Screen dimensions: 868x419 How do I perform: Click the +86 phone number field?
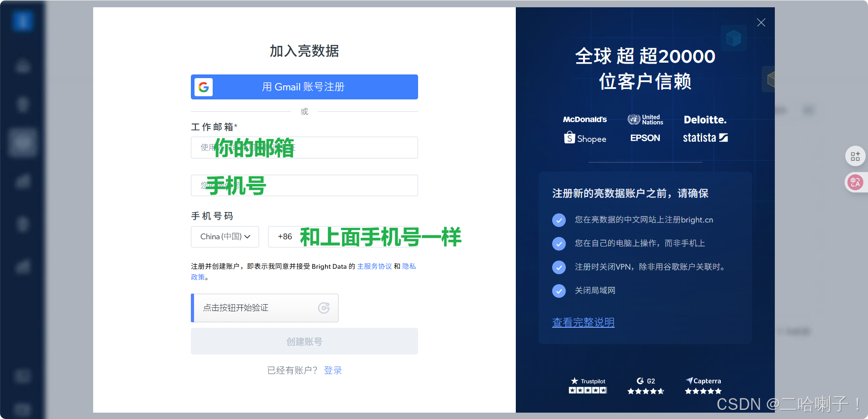tap(343, 237)
